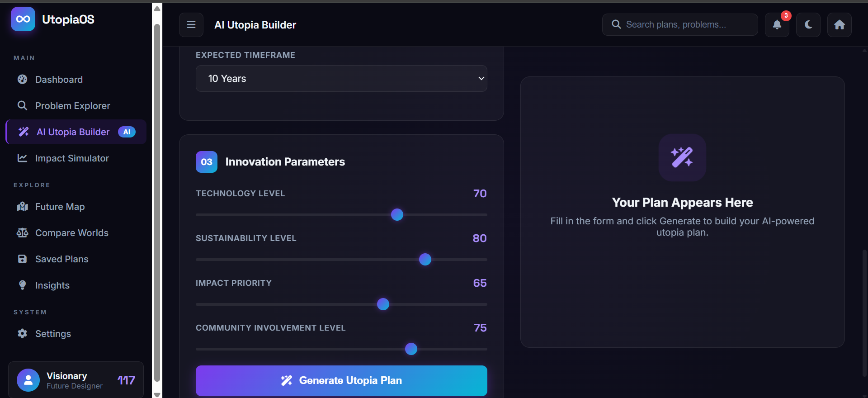Click the Settings gear icon
Screen dimensions: 868x398
tap(22, 334)
